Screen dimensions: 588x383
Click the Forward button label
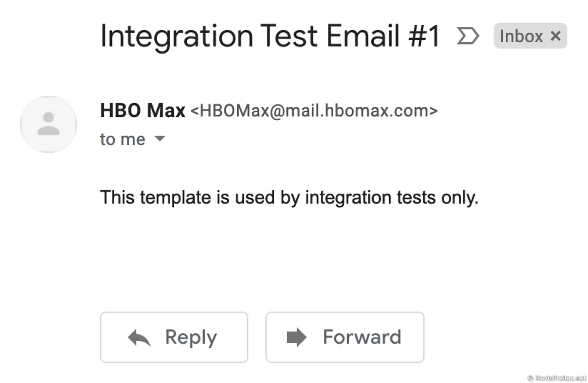tap(362, 337)
